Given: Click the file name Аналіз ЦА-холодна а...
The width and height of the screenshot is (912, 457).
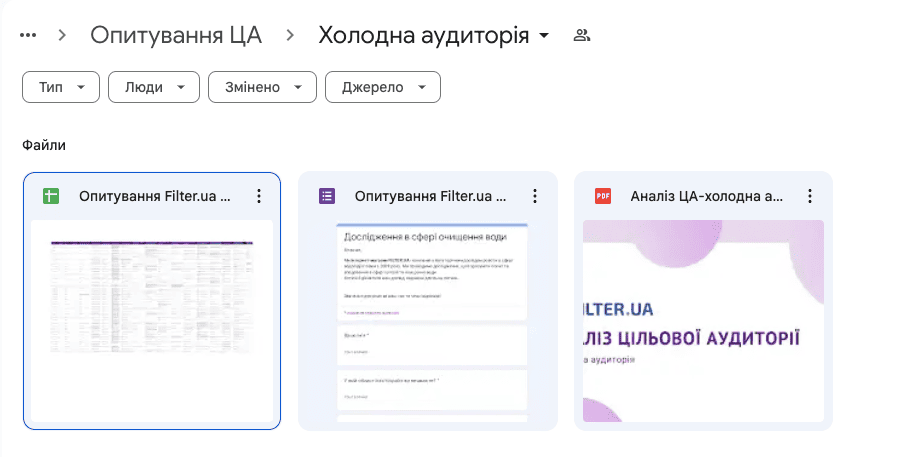Looking at the screenshot, I should [x=706, y=197].
